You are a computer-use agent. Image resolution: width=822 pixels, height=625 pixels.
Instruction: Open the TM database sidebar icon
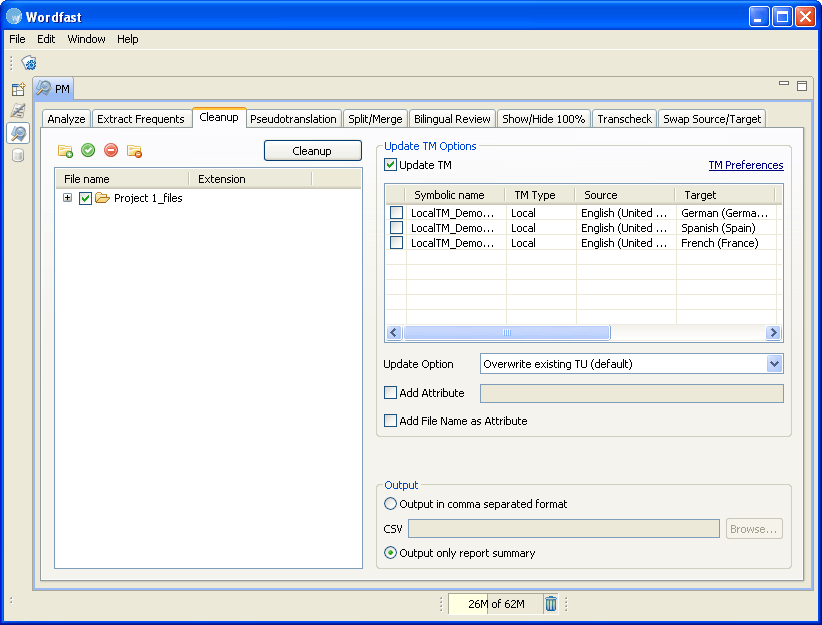(x=18, y=155)
